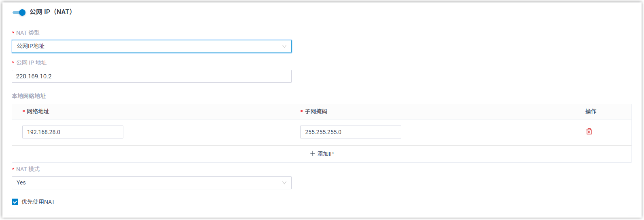Viewport: 644px width, 220px height.
Task: Uncheck the 优先使用NAT checkbox
Action: click(15, 202)
